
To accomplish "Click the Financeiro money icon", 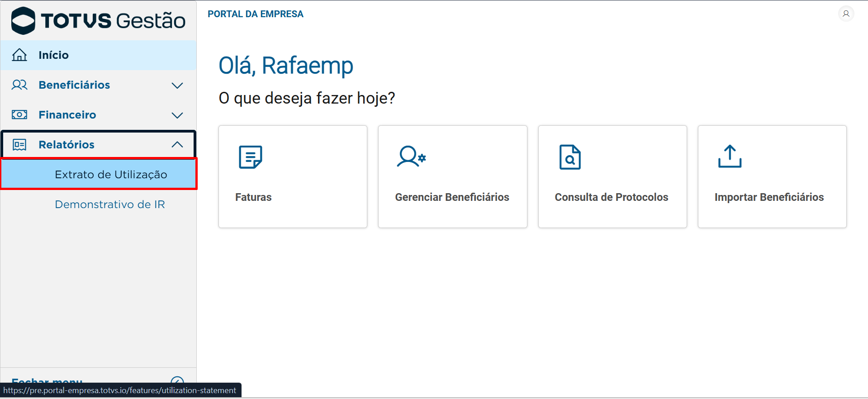I will click(x=19, y=114).
